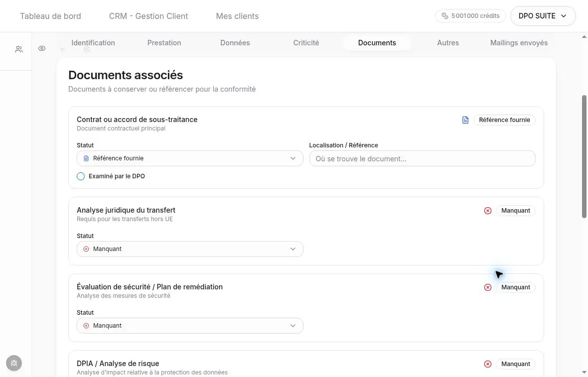Click the Document contractuel principal text
588x377 pixels.
pyautogui.click(x=121, y=128)
